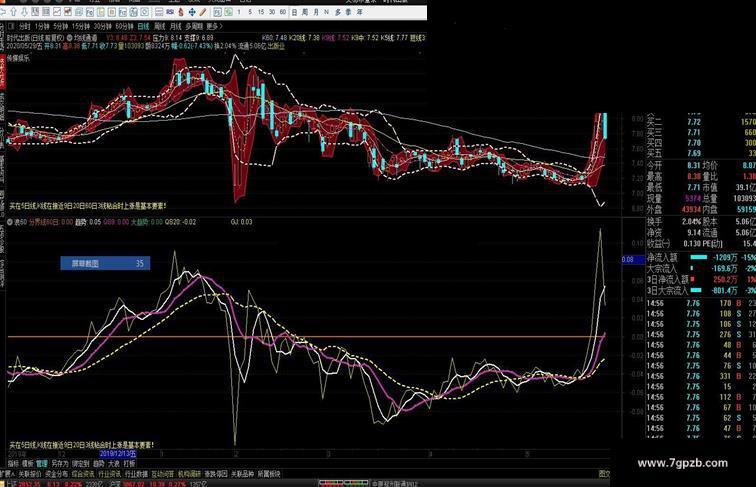The height and width of the screenshot is (487, 756).
Task: Click the 另存为 save-as button
Action: click(x=60, y=464)
